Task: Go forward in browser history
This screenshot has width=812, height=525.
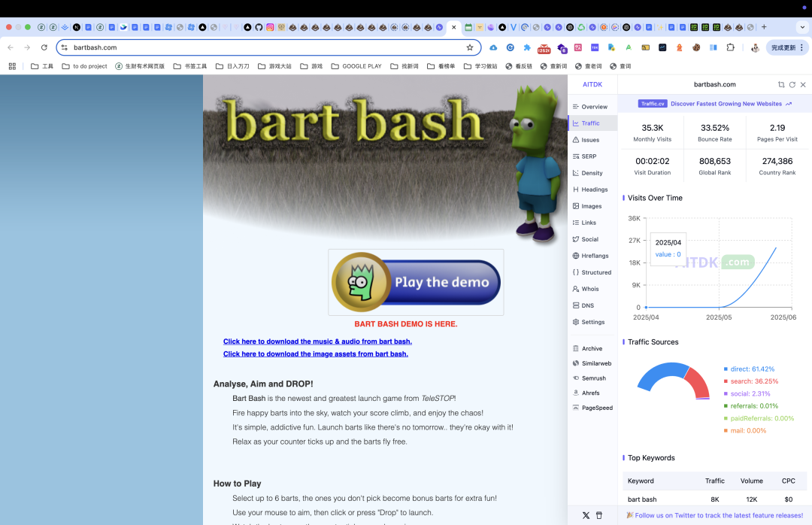Action: (x=27, y=47)
